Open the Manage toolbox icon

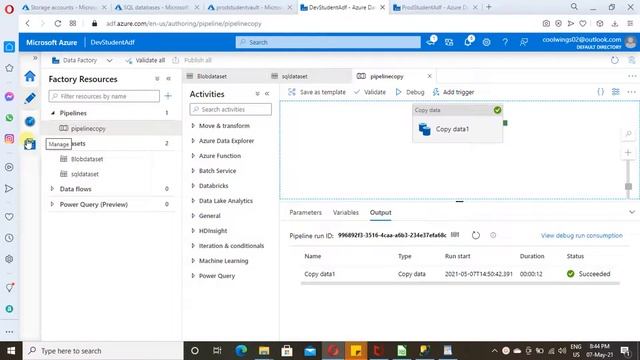[30, 144]
